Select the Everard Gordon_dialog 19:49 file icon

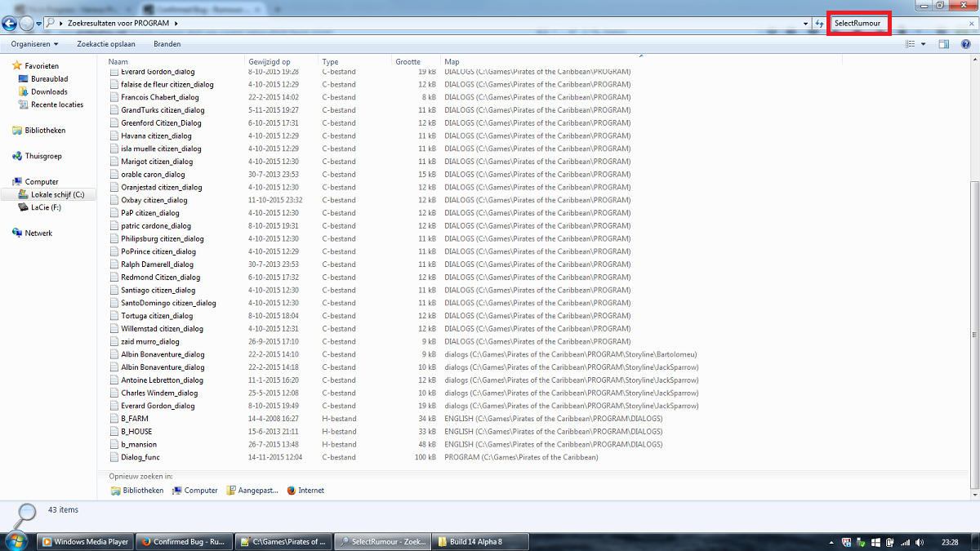tap(114, 406)
